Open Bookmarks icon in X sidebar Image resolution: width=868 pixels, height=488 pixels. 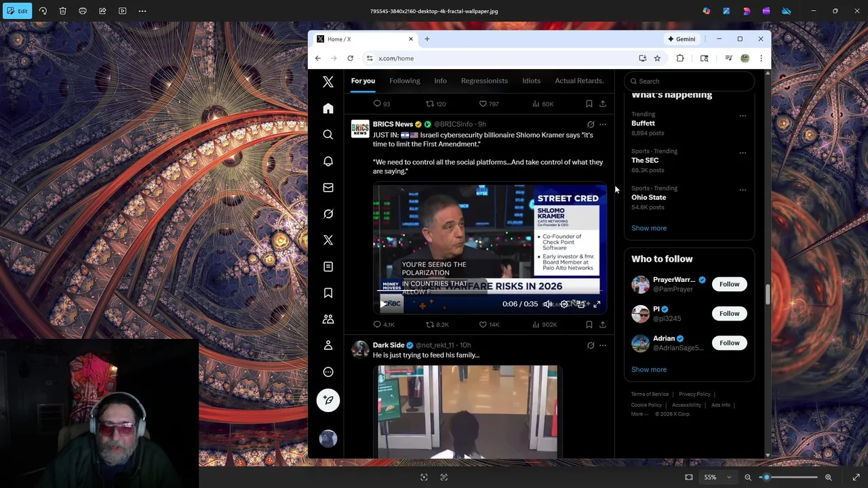[x=328, y=293]
